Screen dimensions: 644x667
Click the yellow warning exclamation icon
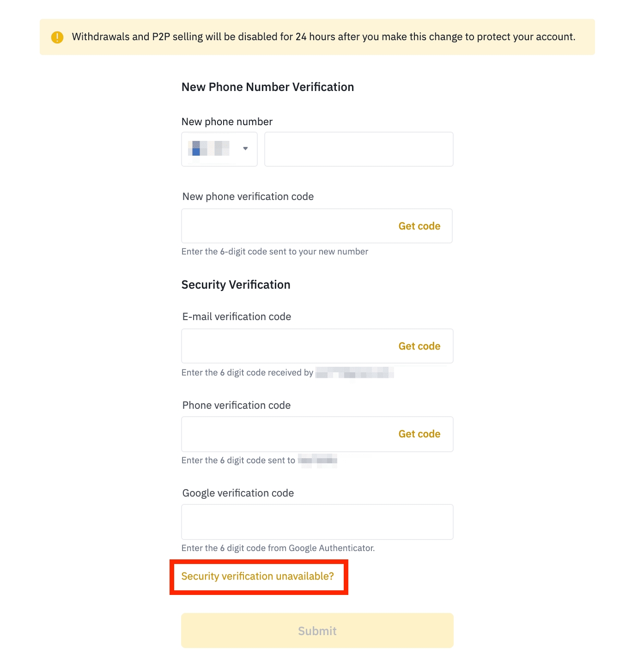click(x=57, y=37)
